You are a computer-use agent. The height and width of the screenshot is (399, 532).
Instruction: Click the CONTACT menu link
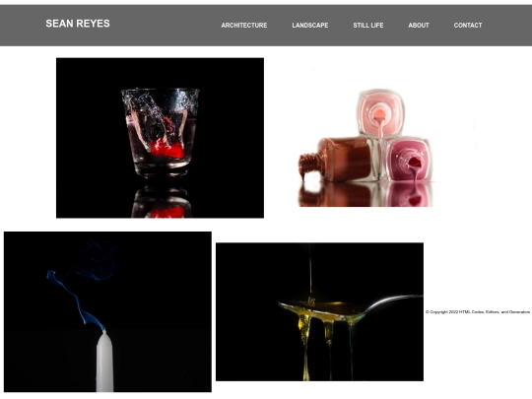pyautogui.click(x=468, y=26)
